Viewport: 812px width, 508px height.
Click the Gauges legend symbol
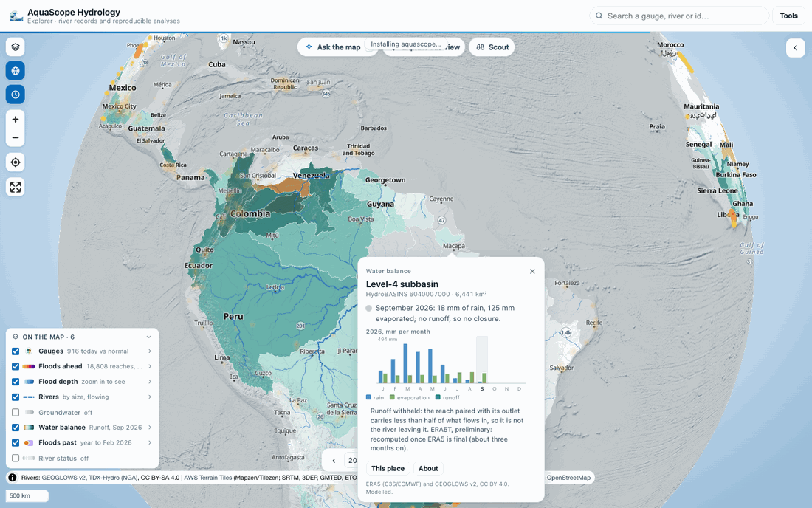tap(29, 351)
